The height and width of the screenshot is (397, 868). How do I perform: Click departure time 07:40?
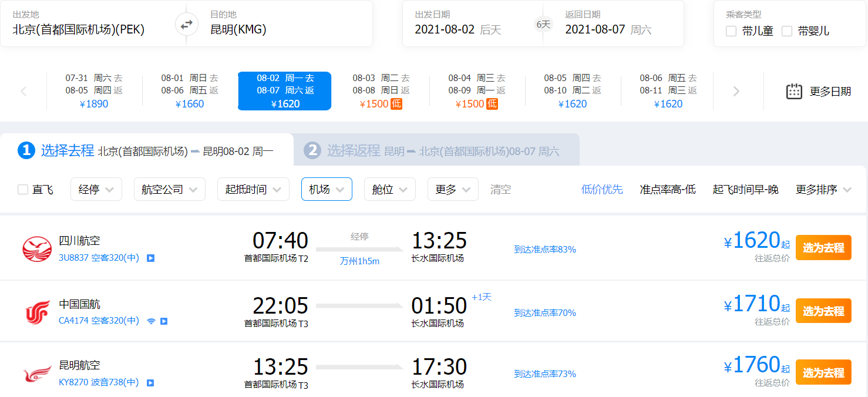[280, 241]
